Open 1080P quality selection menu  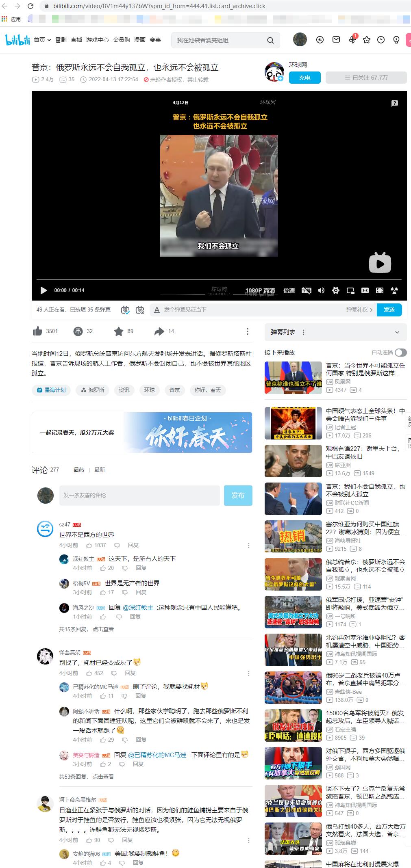click(x=260, y=290)
